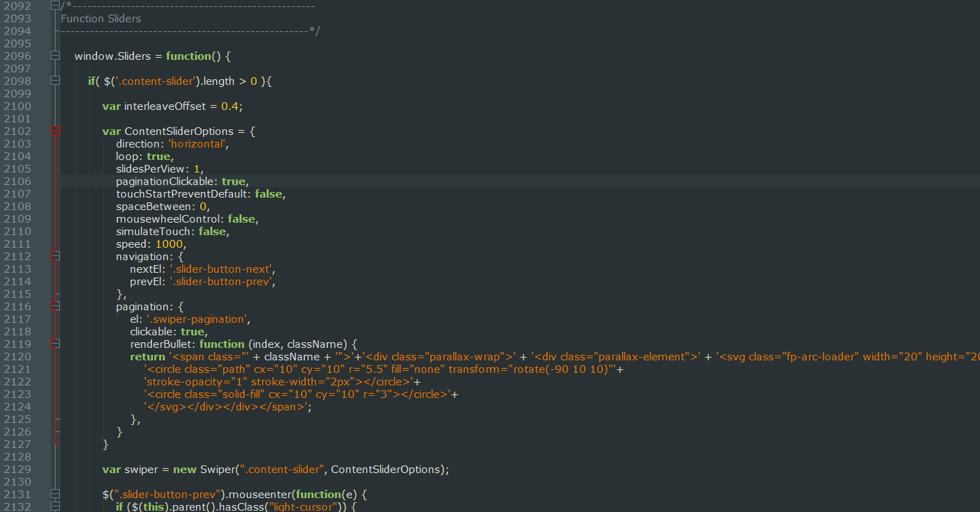Click the 'swiper' variable on line 2129

pyautogui.click(x=141, y=470)
